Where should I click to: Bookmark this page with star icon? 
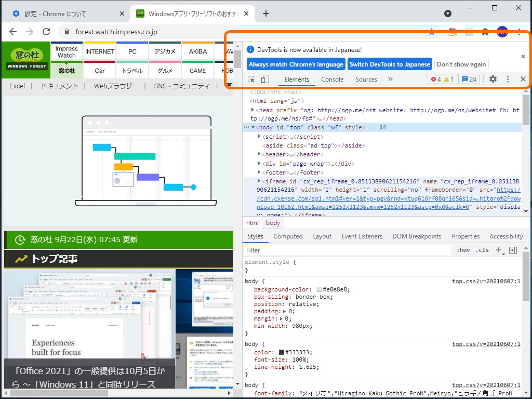(432, 32)
